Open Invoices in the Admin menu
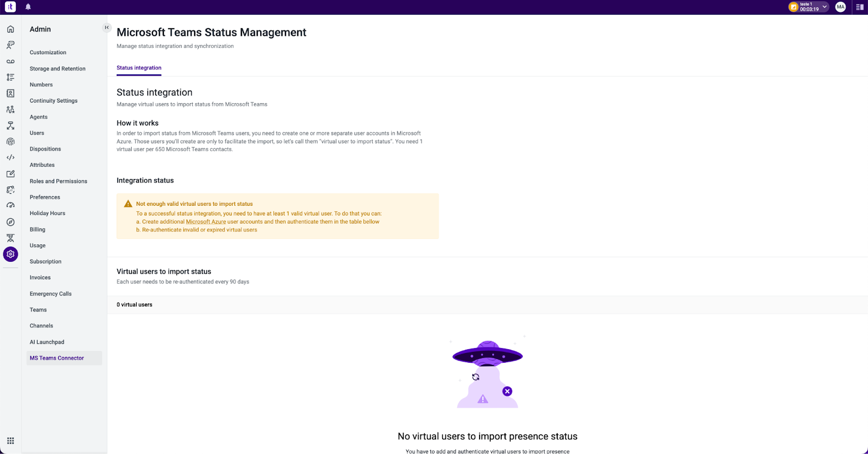Image resolution: width=868 pixels, height=454 pixels. [x=40, y=278]
